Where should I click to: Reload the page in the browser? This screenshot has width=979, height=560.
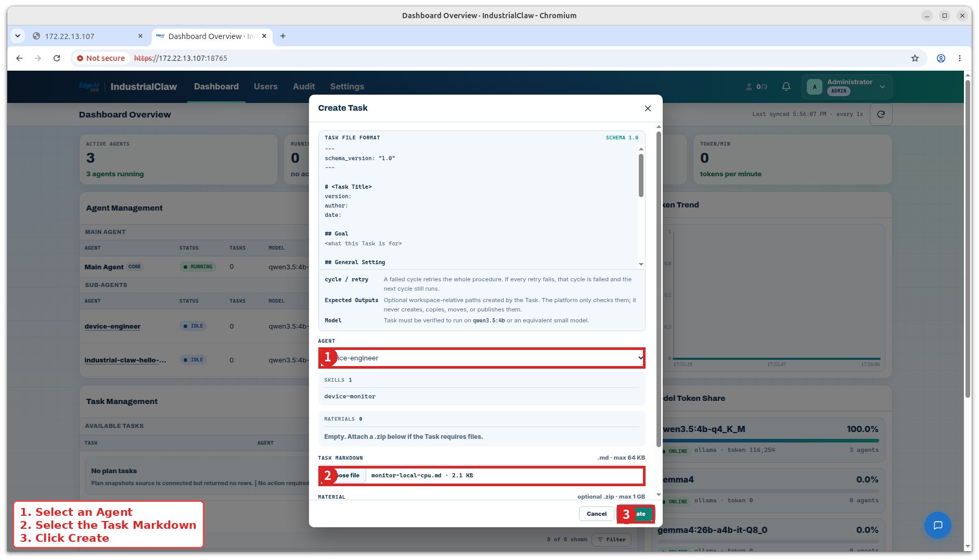(x=57, y=58)
